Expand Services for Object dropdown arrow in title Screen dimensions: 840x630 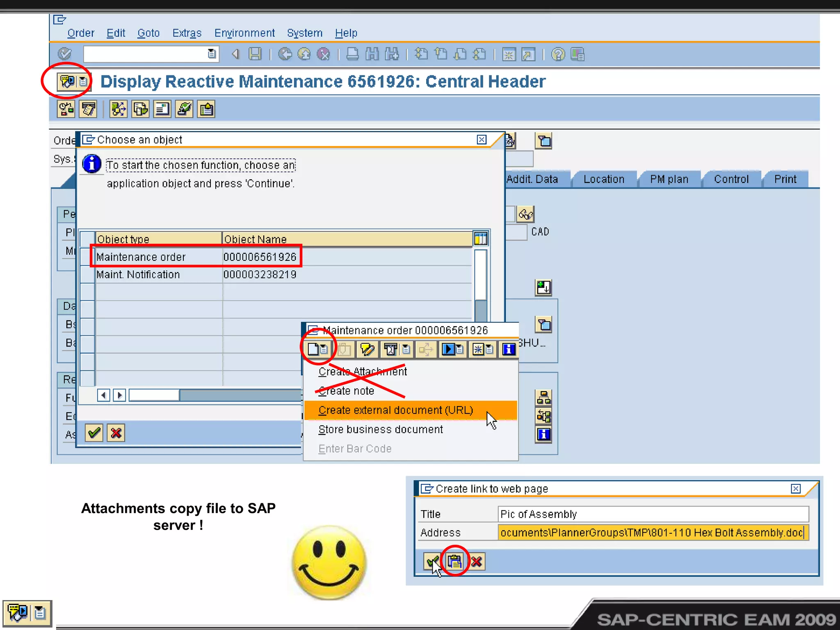pos(83,81)
